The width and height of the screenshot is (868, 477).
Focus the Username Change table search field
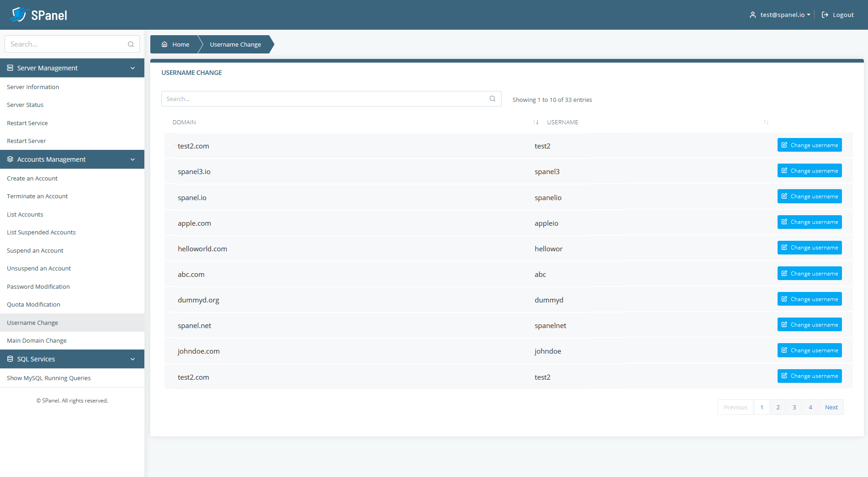tap(324, 99)
